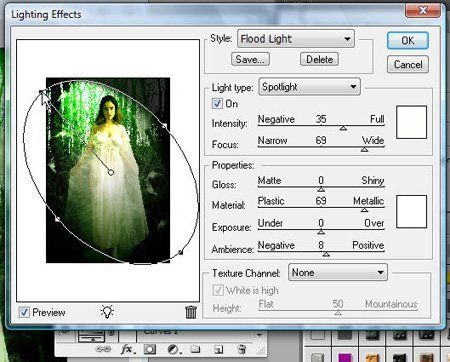Screen dimensions: 450x362
Task: Click Cancel to dismiss the dialog
Action: [408, 64]
